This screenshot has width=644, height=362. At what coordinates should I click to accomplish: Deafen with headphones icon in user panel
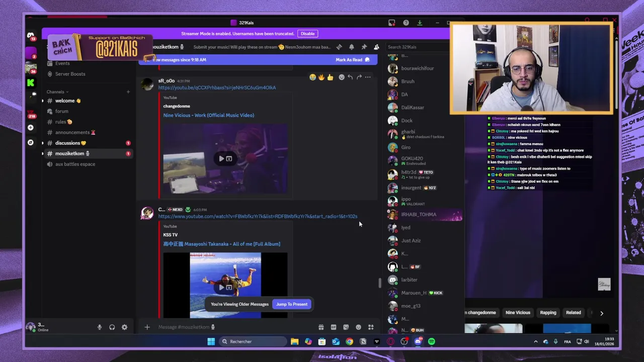[112, 327]
